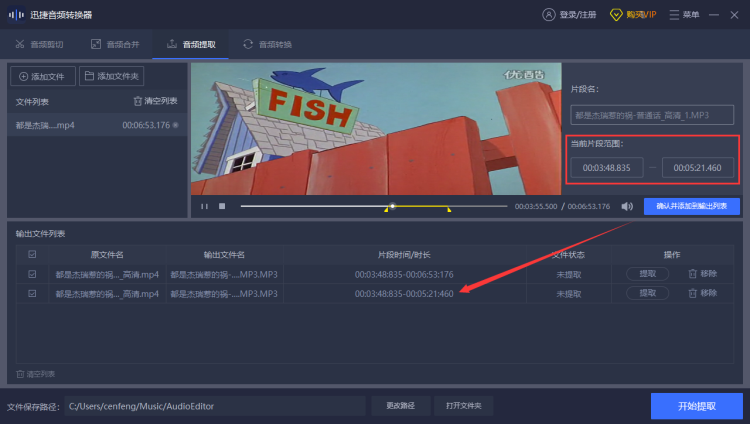750x424 pixels.
Task: Mute audio with the speaker icon
Action: pyautogui.click(x=627, y=206)
